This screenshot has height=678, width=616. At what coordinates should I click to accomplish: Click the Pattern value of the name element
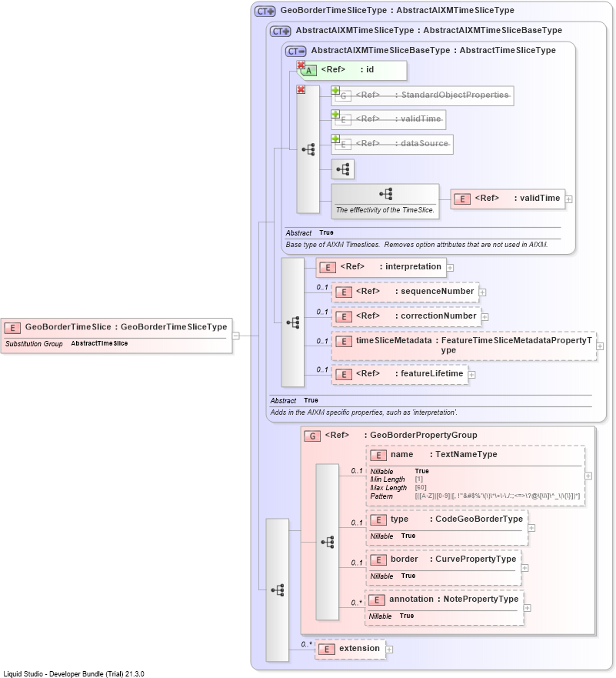498,496
